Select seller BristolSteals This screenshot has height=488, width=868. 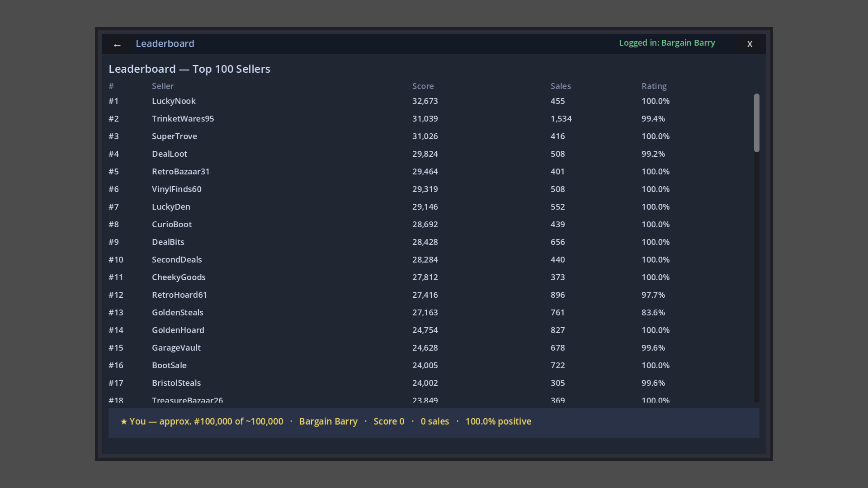coord(176,383)
